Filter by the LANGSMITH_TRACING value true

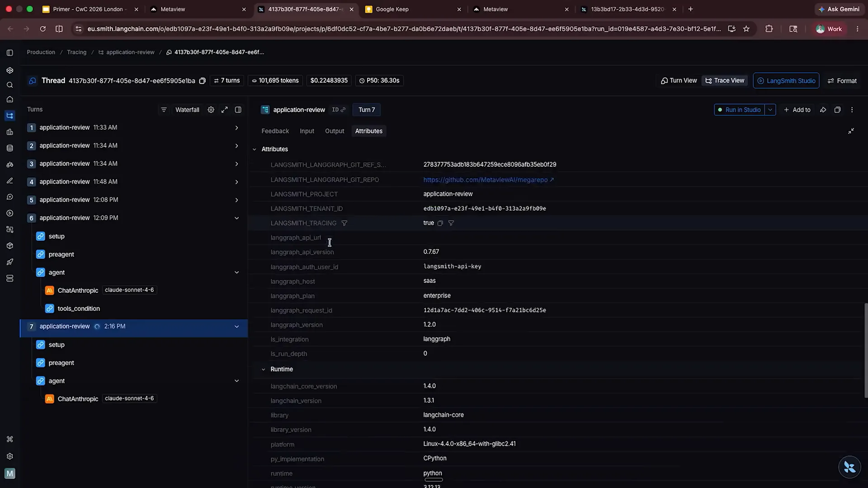451,223
